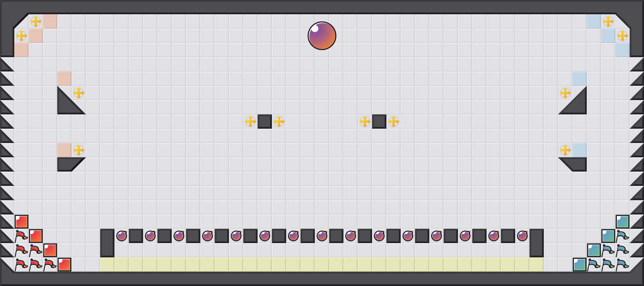Click the highest teal square in the right staircase
Screen dimensions: 644x286
[x=623, y=222]
